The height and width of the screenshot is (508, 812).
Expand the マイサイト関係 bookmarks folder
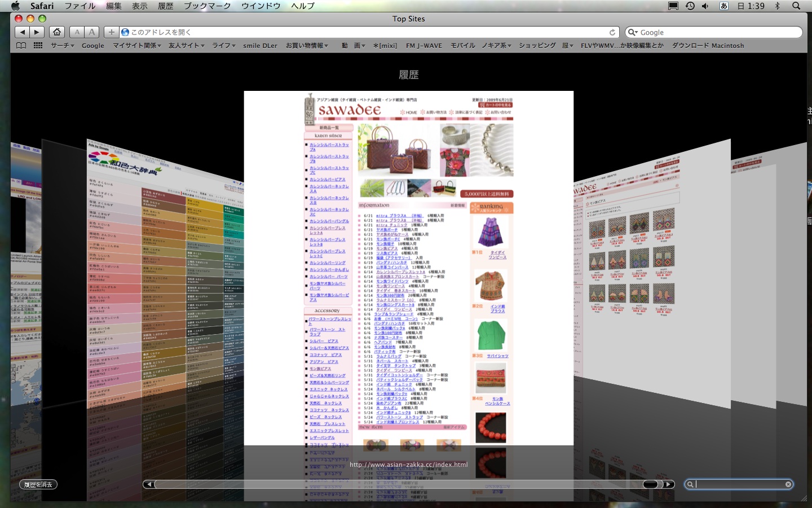(x=137, y=46)
